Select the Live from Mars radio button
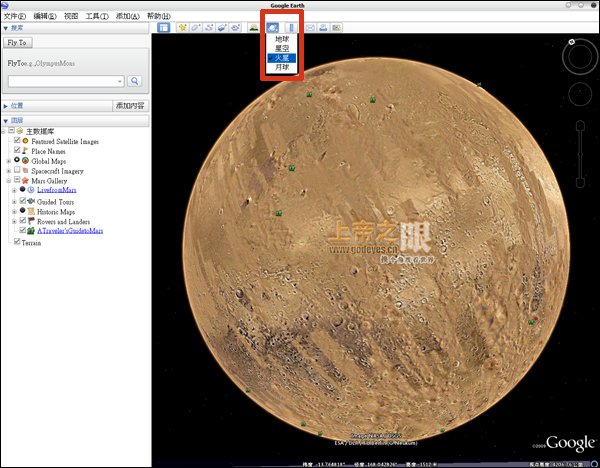Image resolution: width=600 pixels, height=468 pixels. click(23, 189)
